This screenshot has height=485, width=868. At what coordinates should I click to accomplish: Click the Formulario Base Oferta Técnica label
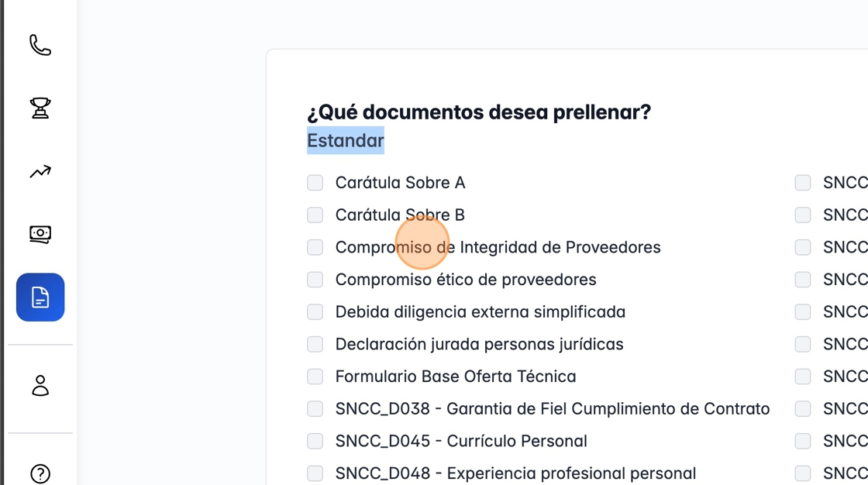point(456,377)
